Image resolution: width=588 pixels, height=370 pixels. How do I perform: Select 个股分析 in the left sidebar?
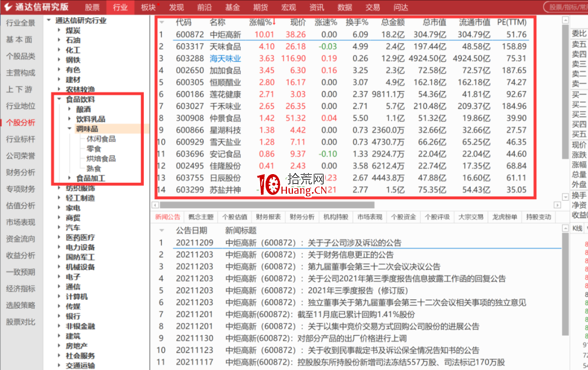(x=21, y=122)
